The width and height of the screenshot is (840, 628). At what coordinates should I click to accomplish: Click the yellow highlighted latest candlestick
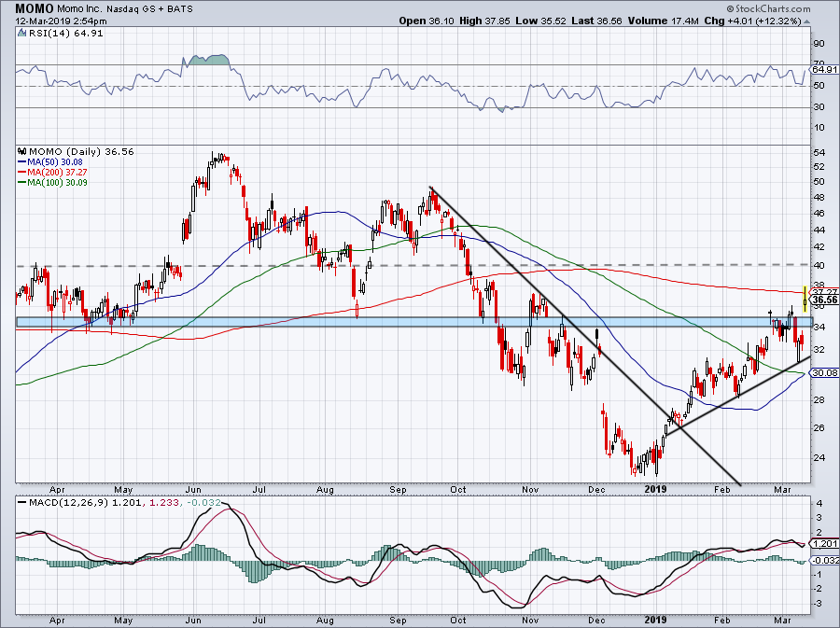805,300
